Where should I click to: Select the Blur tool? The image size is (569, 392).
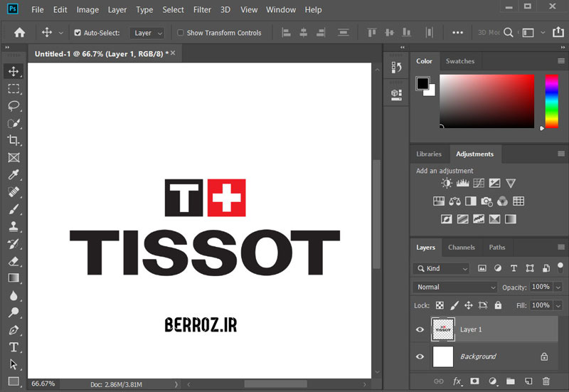14,295
